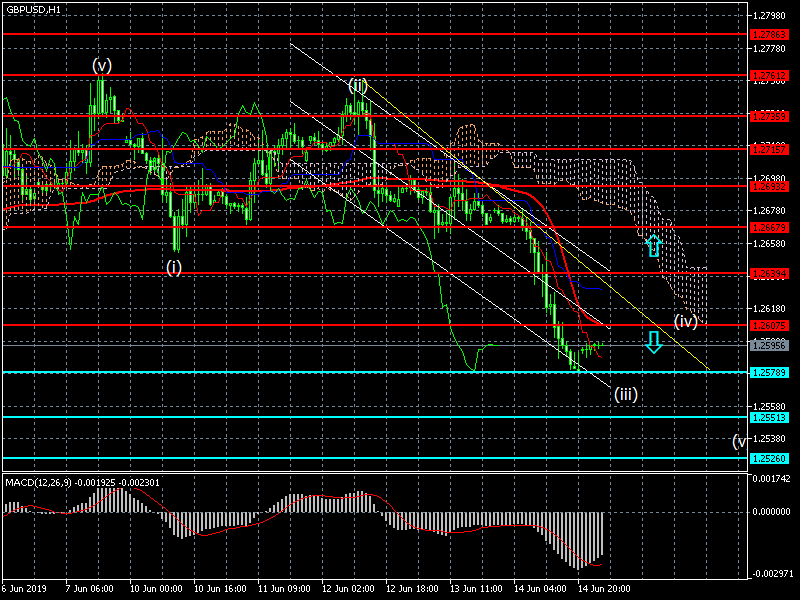
Task: Click the 1.27780 price scale value
Action: [x=769, y=48]
